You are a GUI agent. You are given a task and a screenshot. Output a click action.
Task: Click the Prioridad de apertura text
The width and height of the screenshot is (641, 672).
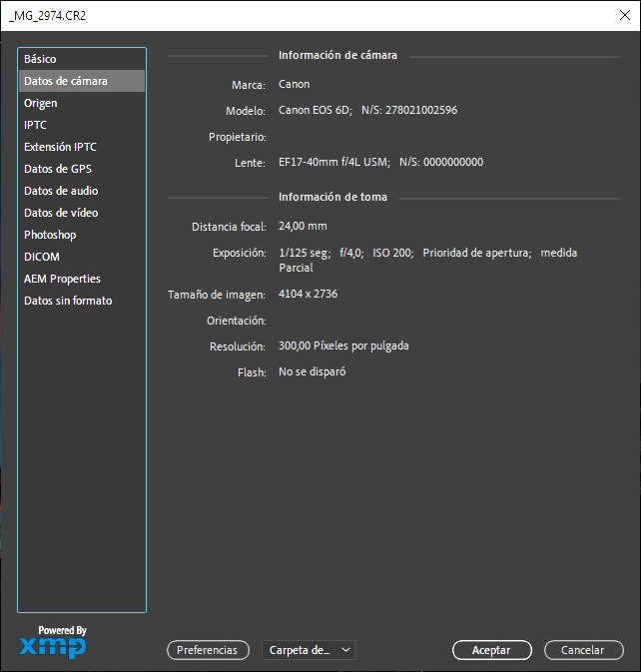click(x=476, y=253)
